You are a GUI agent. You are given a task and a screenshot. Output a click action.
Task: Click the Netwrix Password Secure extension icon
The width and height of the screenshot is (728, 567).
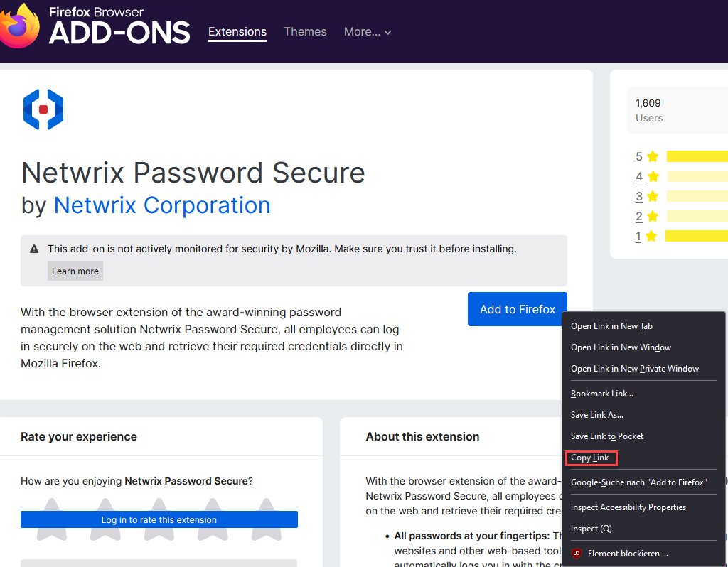(43, 109)
